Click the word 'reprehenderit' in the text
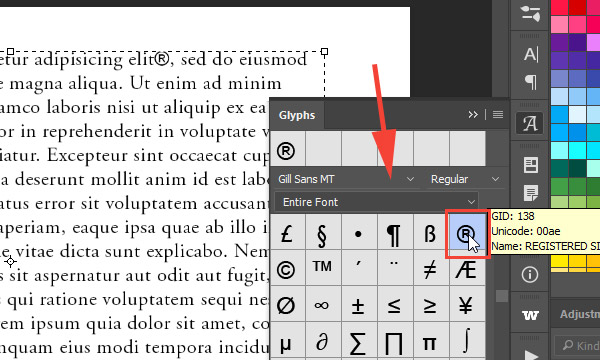Screen dimensions: 600x360 click(97, 132)
